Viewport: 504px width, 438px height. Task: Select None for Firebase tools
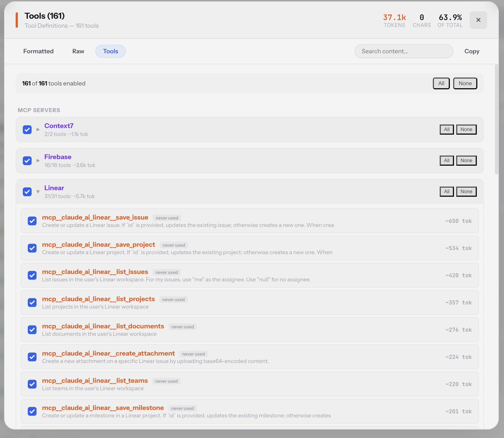[466, 160]
